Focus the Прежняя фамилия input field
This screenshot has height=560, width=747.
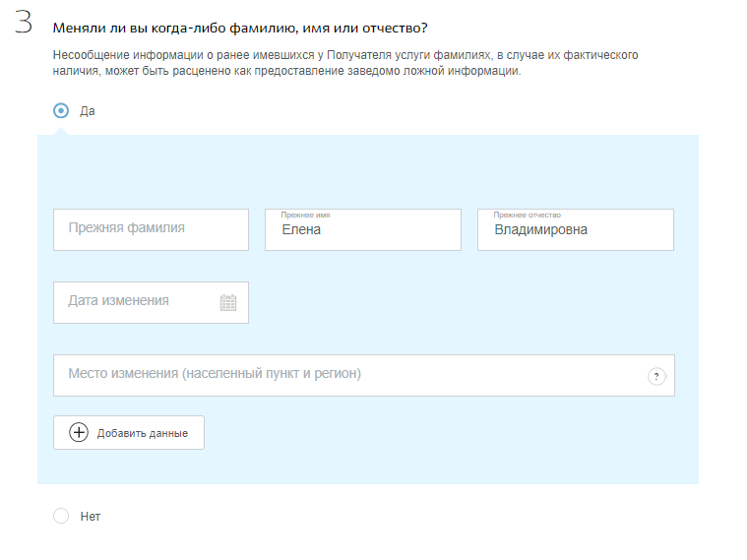pos(151,229)
